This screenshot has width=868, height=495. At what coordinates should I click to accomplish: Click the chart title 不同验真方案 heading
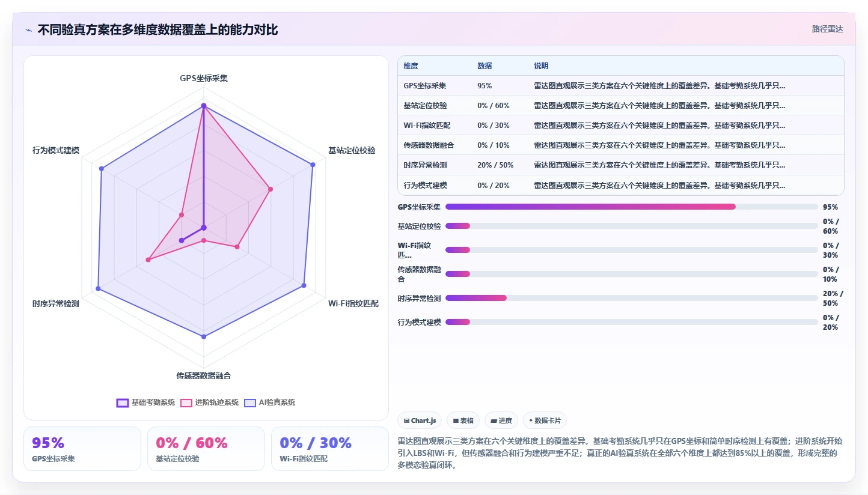[x=157, y=30]
